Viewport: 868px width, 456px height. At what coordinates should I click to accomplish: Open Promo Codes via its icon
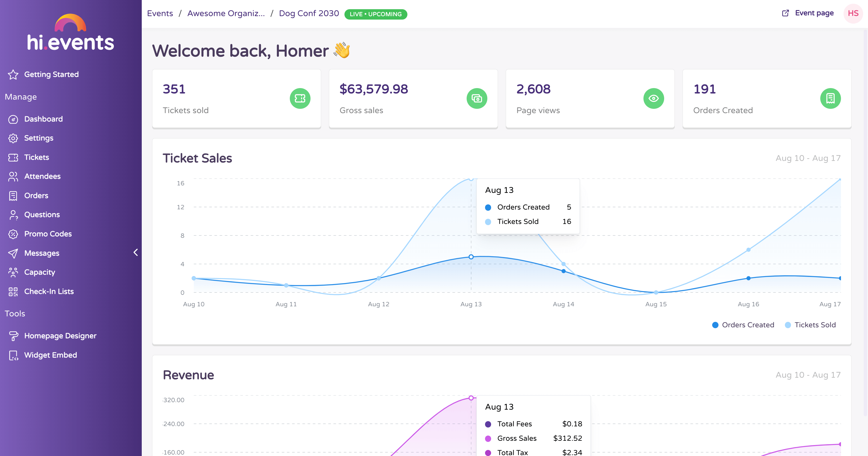[13, 234]
